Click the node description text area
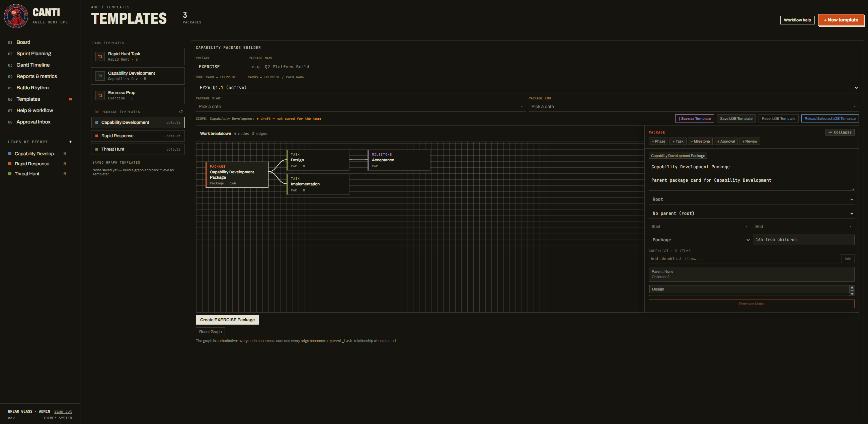The image size is (868, 424). (x=752, y=183)
